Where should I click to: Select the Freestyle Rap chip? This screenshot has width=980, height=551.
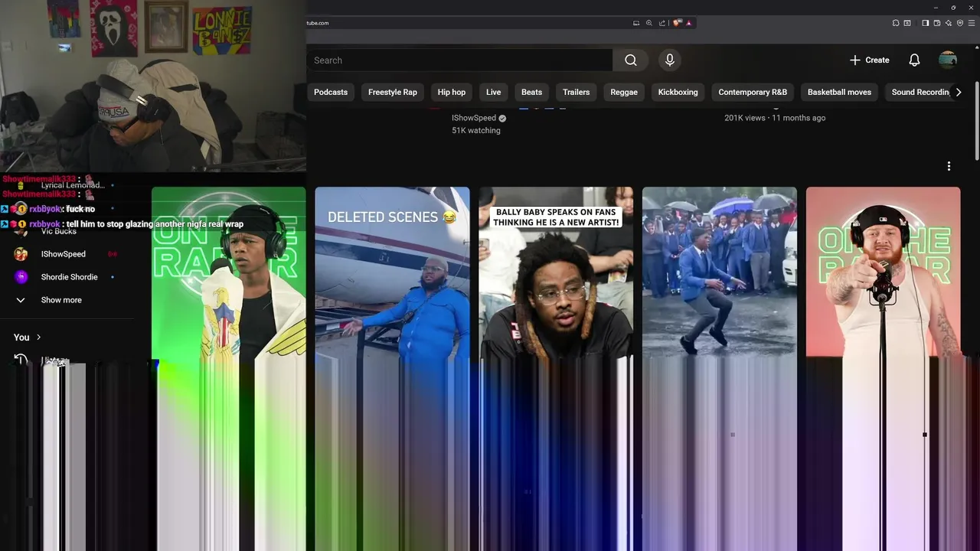[x=393, y=92]
